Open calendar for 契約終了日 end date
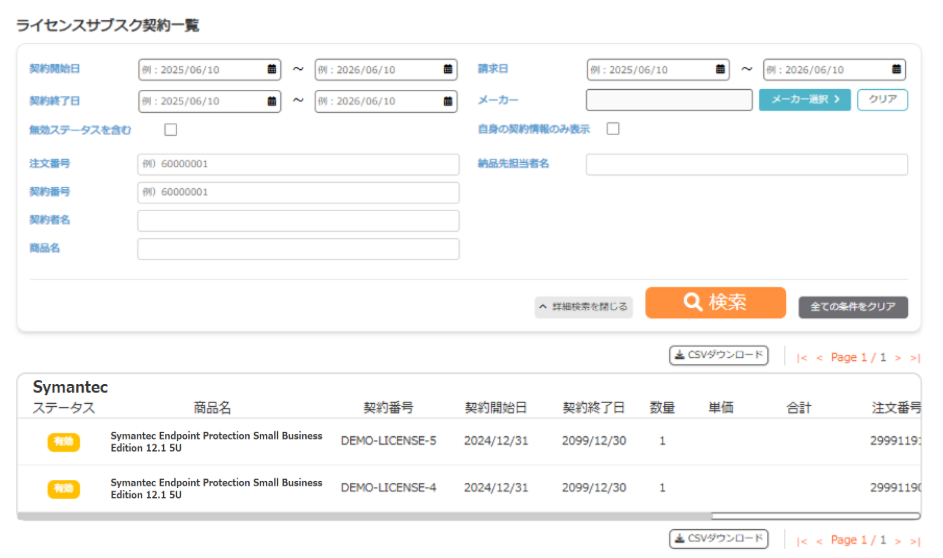The height and width of the screenshot is (558, 943). click(x=448, y=101)
